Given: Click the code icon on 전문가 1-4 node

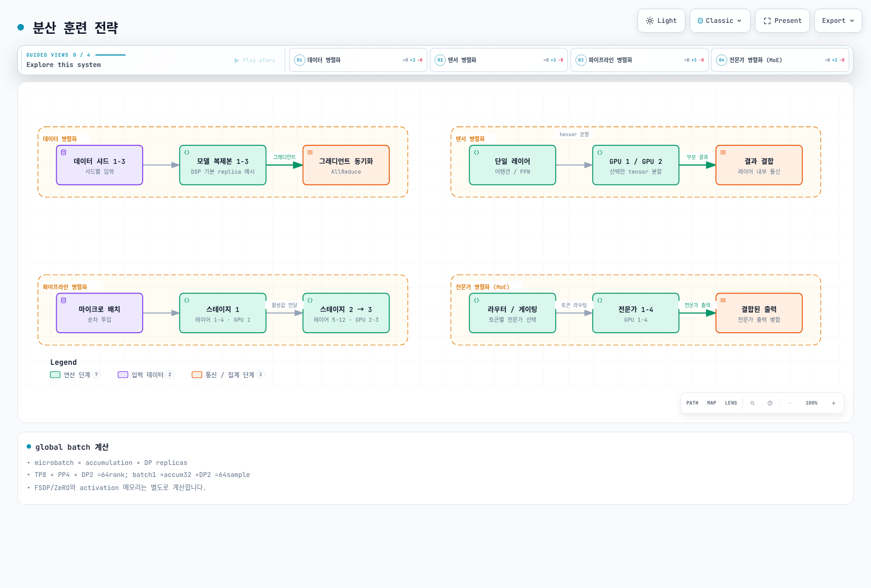Looking at the screenshot, I should coord(600,301).
